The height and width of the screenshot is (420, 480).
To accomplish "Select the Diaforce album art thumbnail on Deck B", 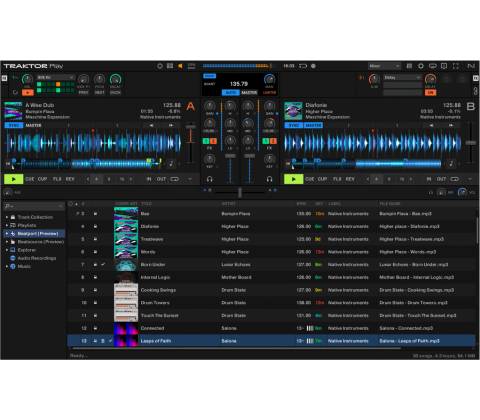I will point(293,111).
